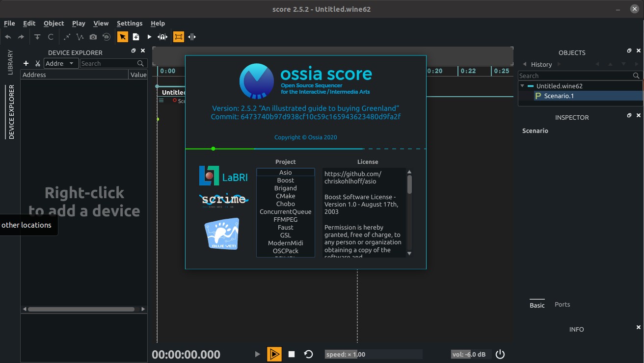
Task: Open the Settings menu
Action: pos(130,23)
